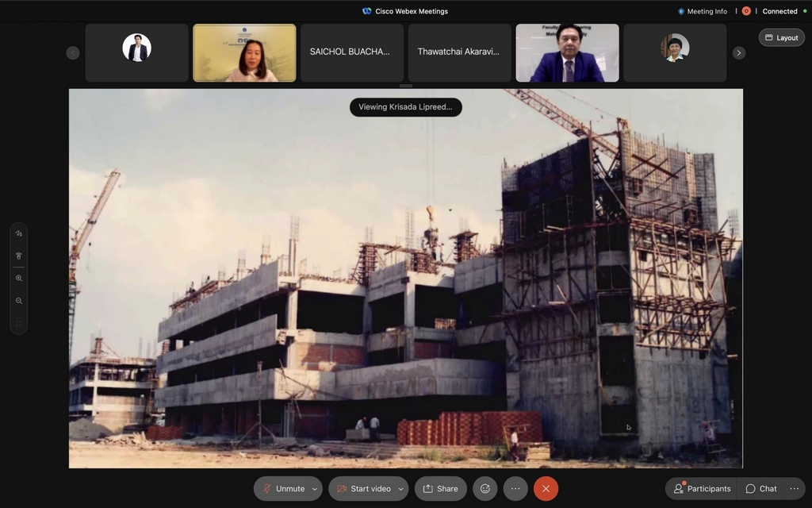Toggle the Participants panel

702,489
